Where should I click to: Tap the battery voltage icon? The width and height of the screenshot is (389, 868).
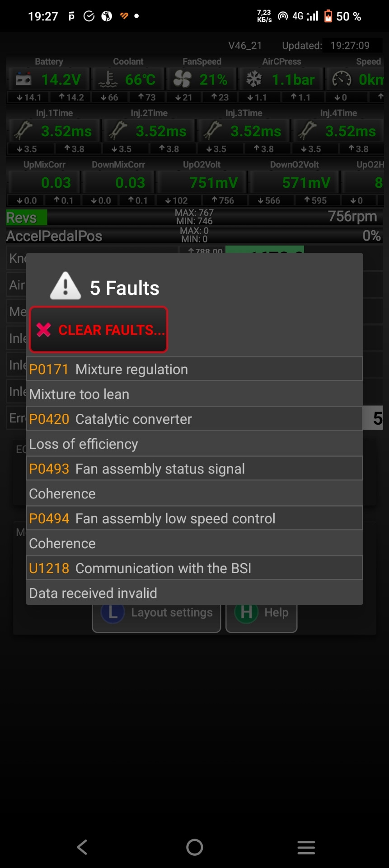pyautogui.click(x=23, y=80)
